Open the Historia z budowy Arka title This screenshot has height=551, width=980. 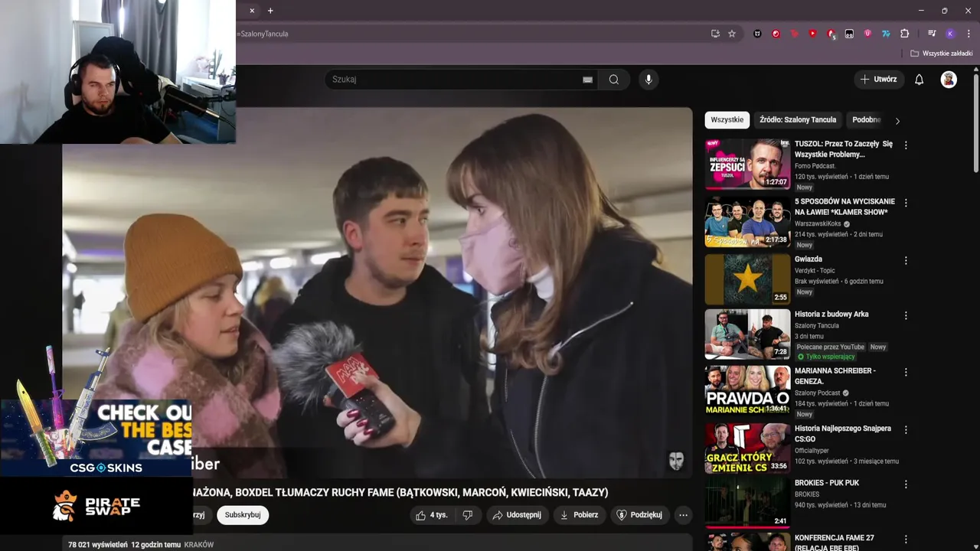point(831,315)
